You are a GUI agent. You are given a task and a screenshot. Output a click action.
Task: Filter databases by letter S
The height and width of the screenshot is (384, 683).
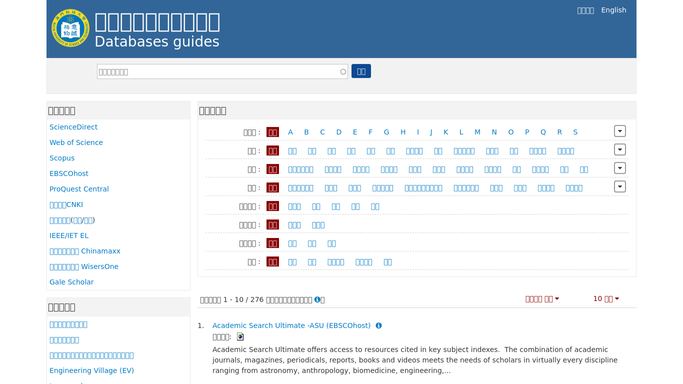pos(575,132)
